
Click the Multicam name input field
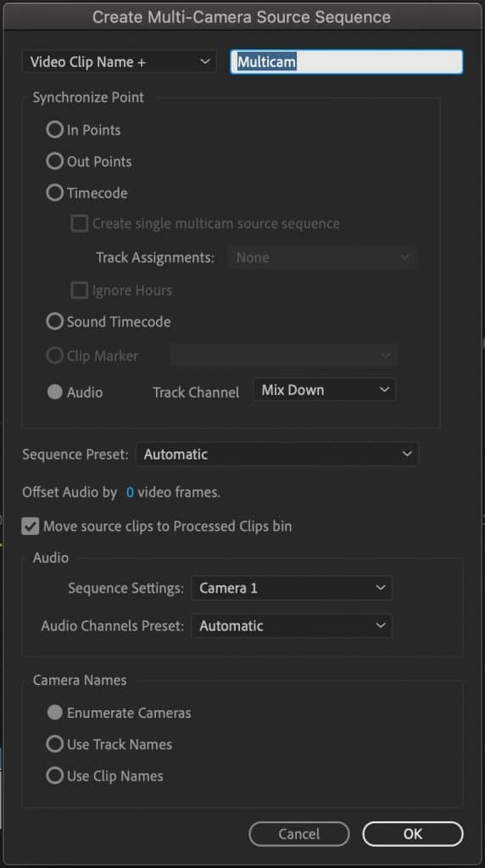347,61
